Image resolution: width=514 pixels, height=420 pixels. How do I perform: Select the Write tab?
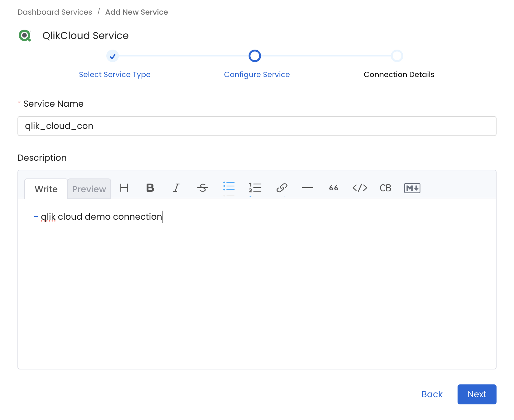coord(46,189)
